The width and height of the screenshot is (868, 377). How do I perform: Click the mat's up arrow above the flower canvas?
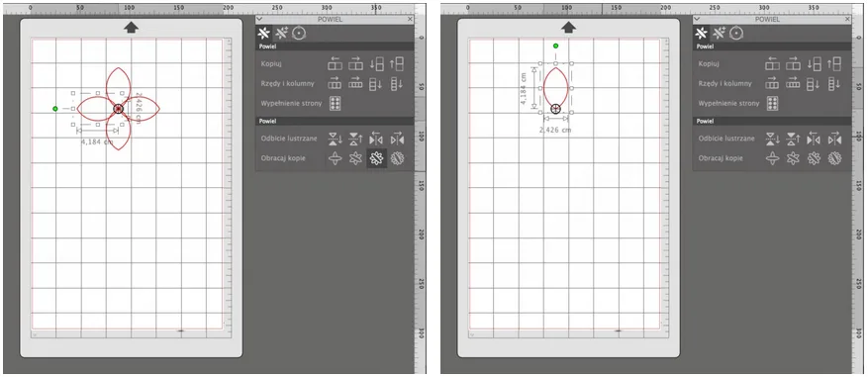[131, 28]
